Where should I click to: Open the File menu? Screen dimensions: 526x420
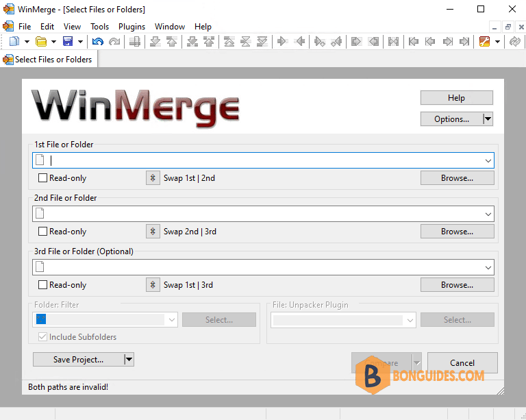[x=25, y=27]
